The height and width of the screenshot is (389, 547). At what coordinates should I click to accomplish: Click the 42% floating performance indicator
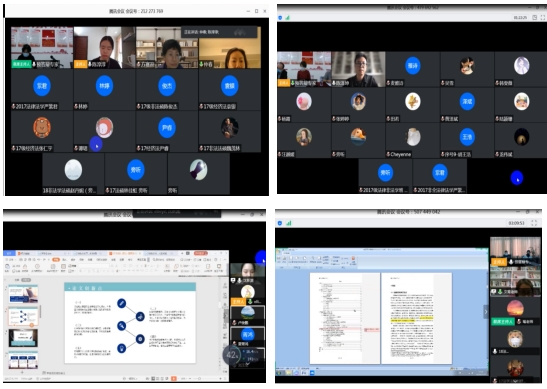[231, 355]
